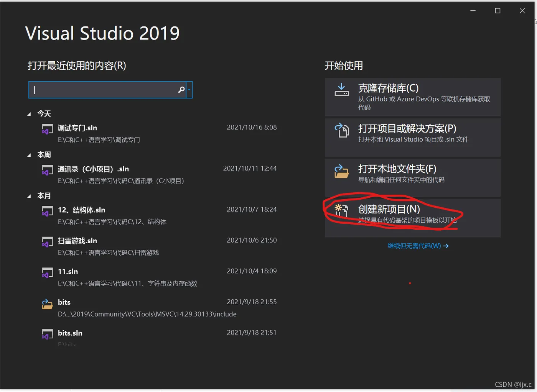Open recent solution 扫雷游戏.sln
Viewport: 537px width, 392px height.
(x=159, y=246)
